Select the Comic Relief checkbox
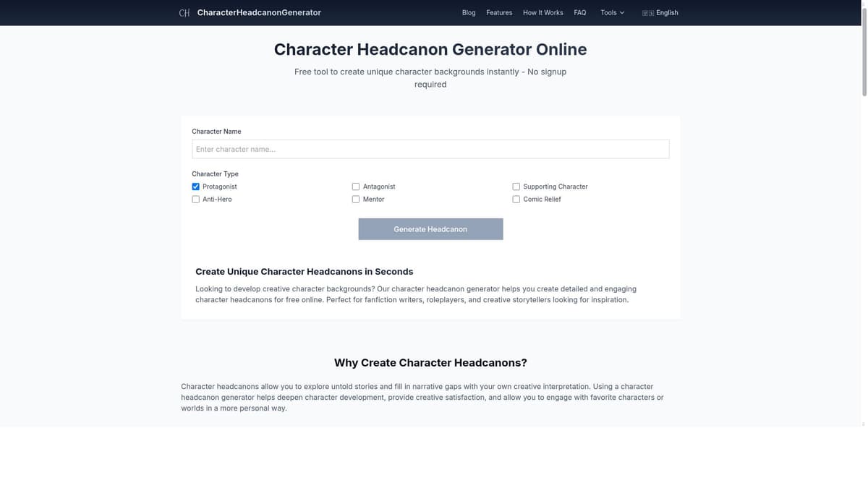Screen dimensions: 868x488 point(516,199)
